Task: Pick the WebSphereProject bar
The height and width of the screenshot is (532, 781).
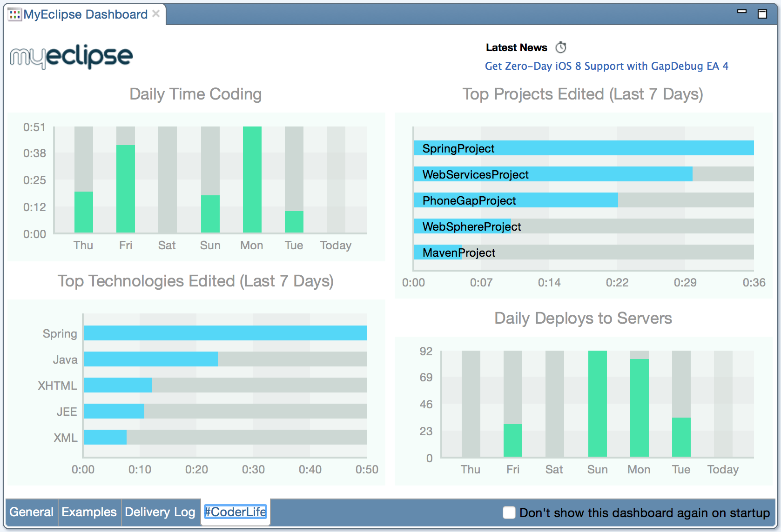Action: [x=462, y=226]
